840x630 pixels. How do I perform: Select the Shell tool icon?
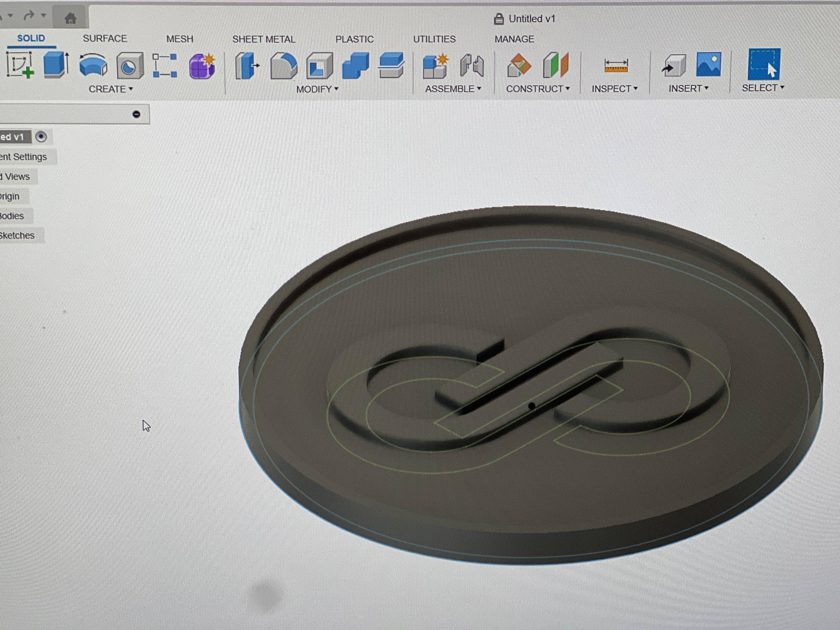[319, 66]
